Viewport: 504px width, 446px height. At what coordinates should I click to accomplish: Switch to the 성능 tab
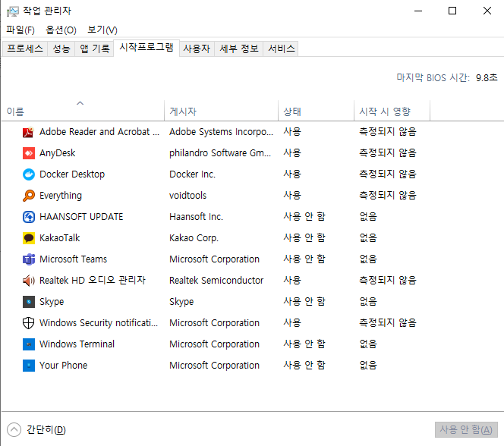(61, 49)
